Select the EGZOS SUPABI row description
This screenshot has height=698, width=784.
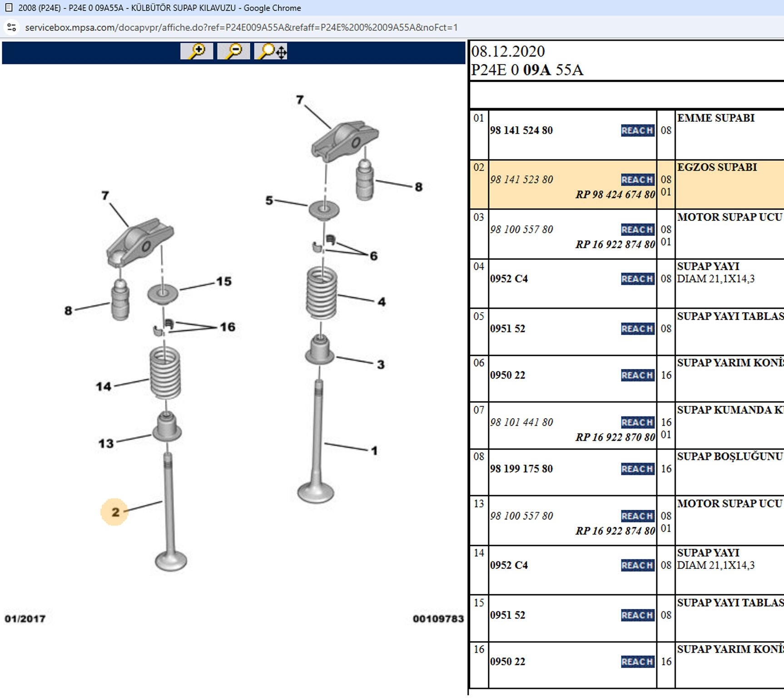[717, 167]
